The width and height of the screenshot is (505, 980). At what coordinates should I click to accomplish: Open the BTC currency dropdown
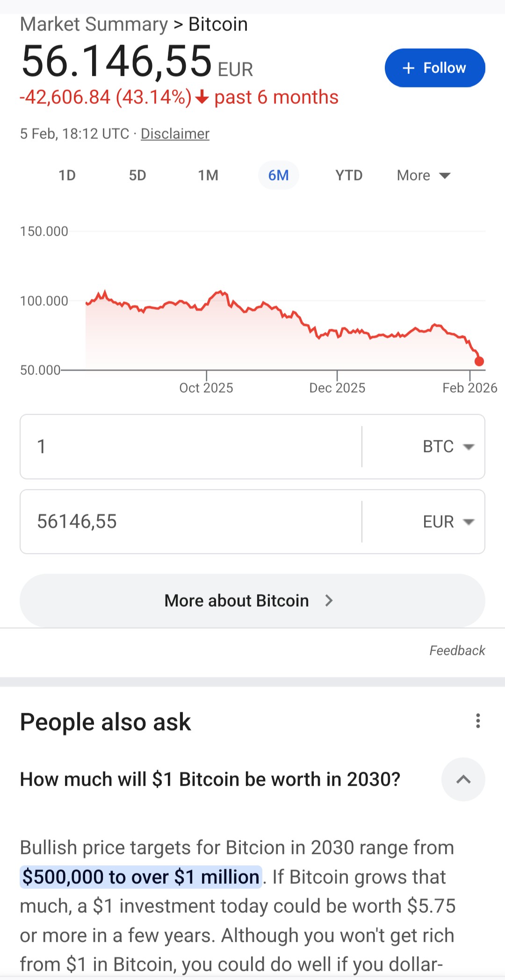click(448, 447)
